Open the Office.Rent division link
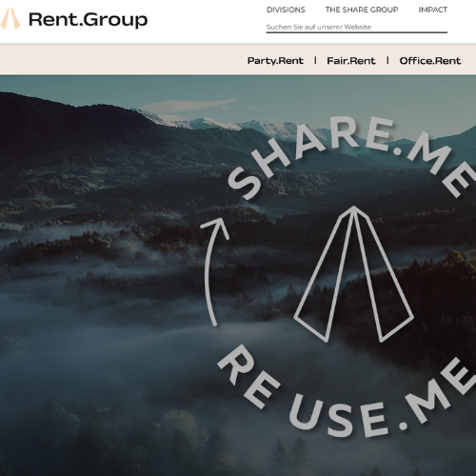 (430, 61)
